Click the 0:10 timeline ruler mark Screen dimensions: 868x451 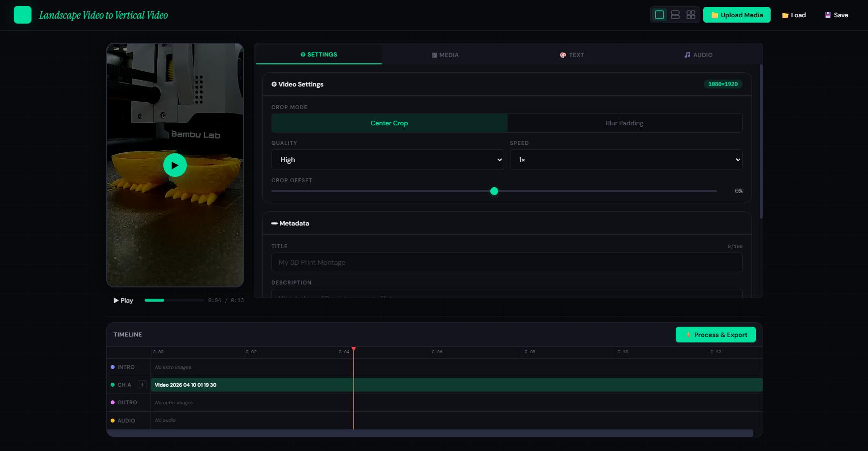623,352
